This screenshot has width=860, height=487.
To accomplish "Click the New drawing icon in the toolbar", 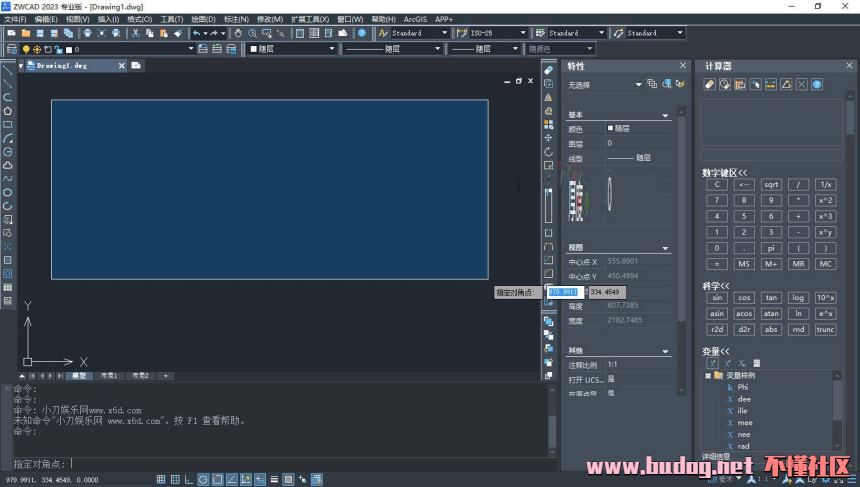I will click(x=12, y=33).
